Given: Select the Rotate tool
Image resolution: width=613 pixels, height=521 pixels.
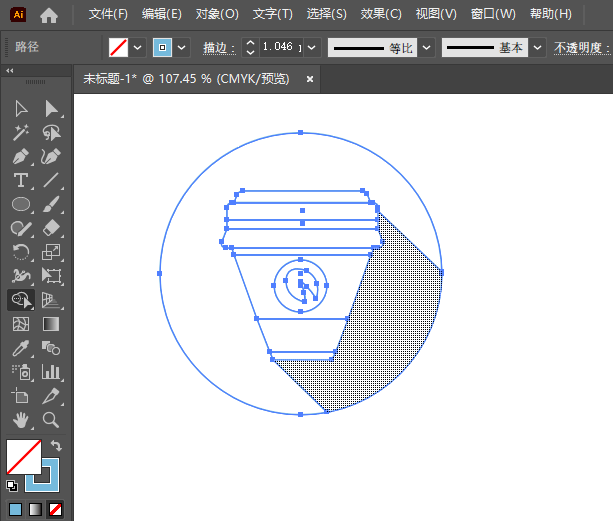Looking at the screenshot, I should 21,252.
